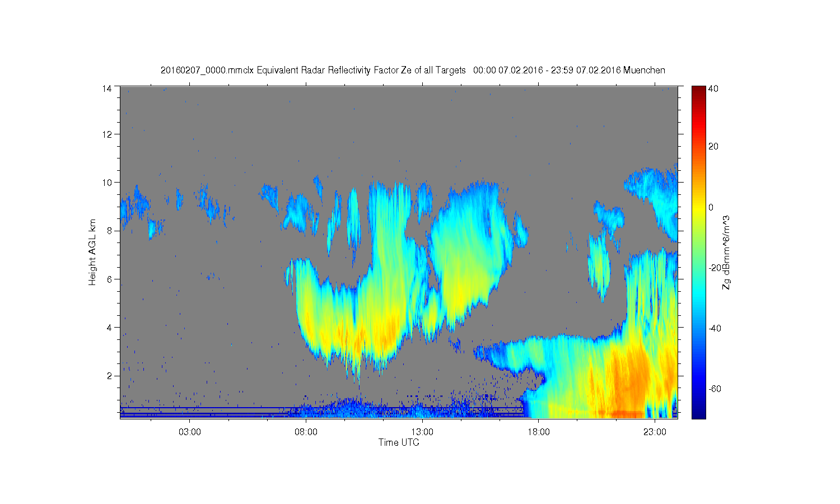Click the height tick label 14
Screen dimensions: 840x504
pyautogui.click(x=107, y=88)
